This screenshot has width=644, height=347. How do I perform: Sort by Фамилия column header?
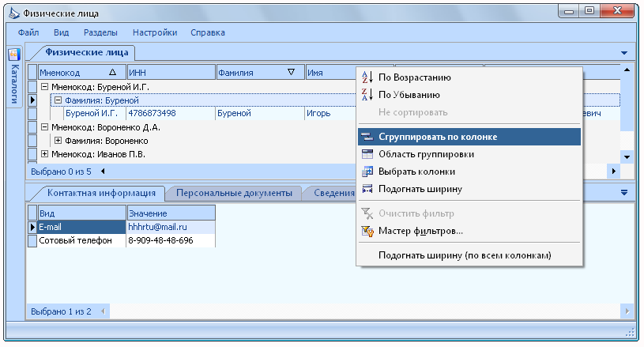(261, 72)
